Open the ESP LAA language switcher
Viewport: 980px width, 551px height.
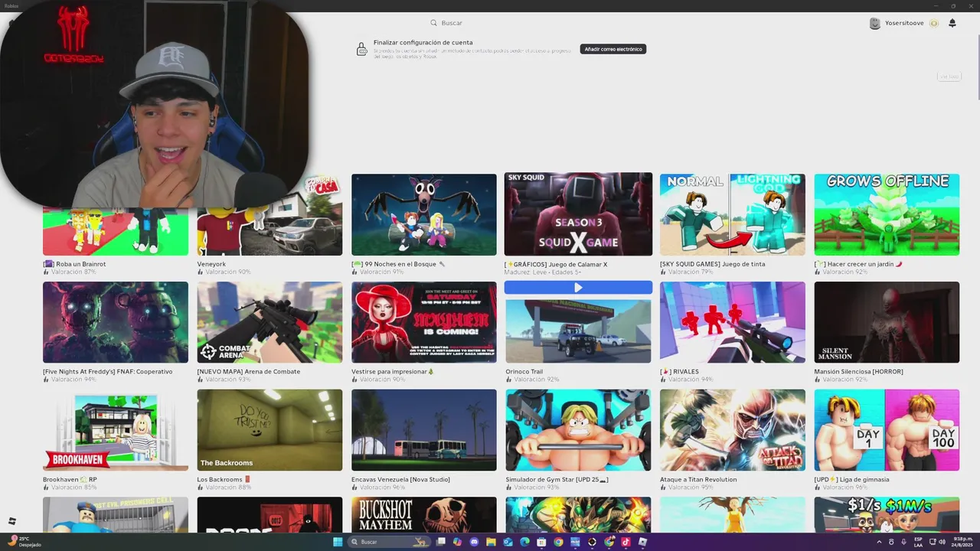point(918,542)
